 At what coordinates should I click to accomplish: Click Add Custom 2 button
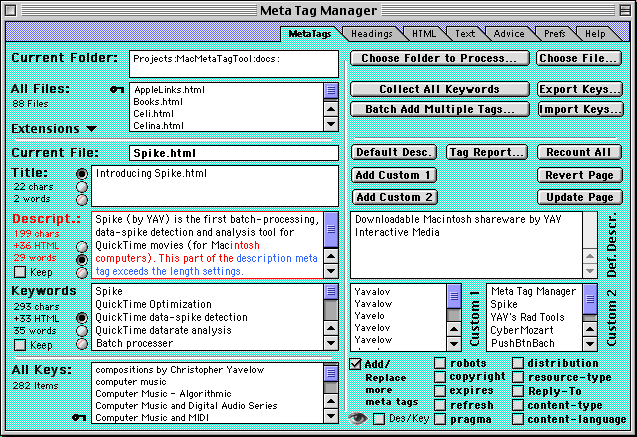pos(394,197)
